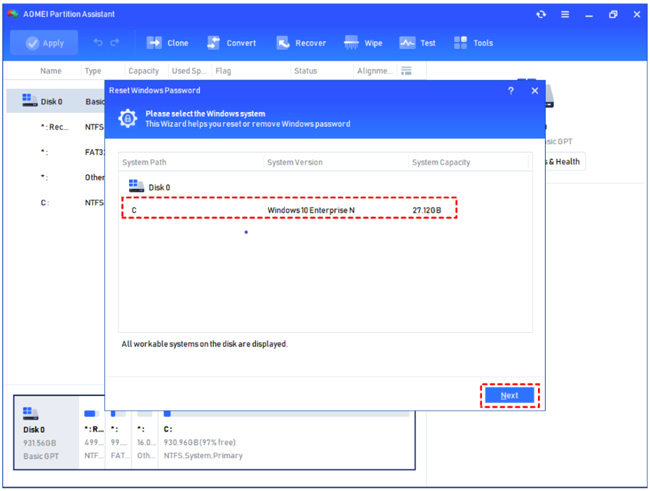The width and height of the screenshot is (650, 491).
Task: Click the Windows password lock gear icon
Action: pos(128,119)
